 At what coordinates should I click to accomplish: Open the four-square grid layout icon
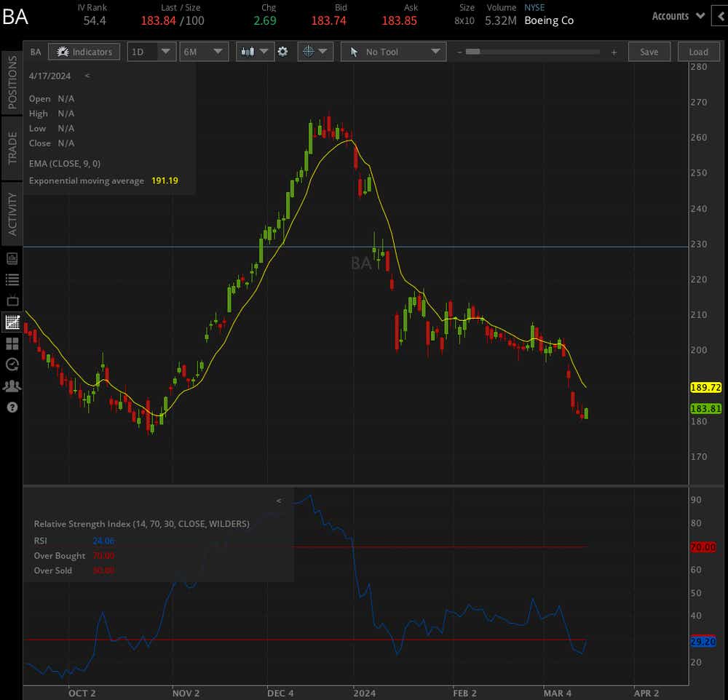tap(12, 343)
